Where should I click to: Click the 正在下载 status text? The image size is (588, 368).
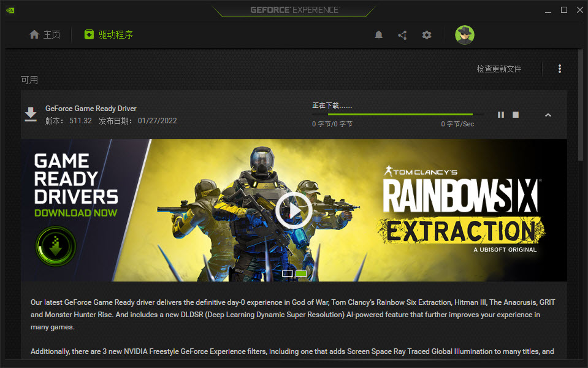pyautogui.click(x=332, y=105)
